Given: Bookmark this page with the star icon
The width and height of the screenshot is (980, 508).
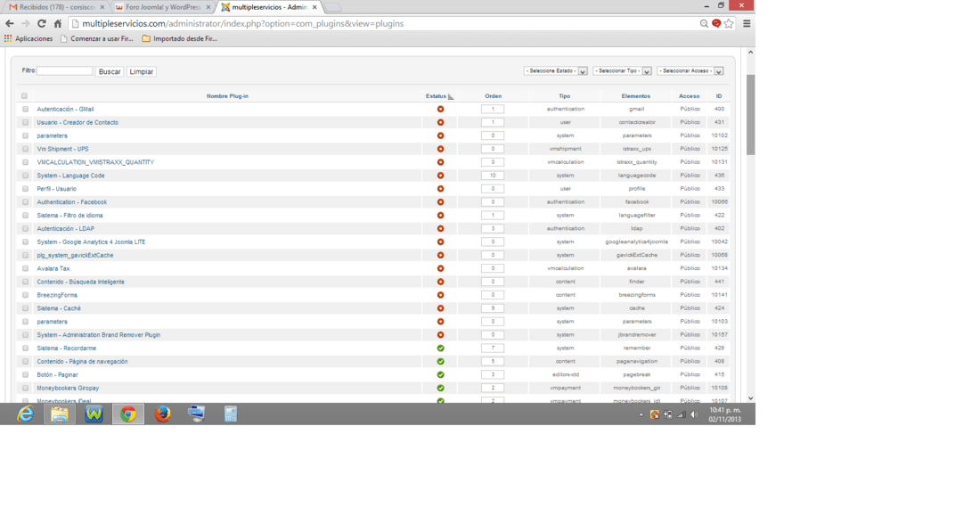Looking at the screenshot, I should tap(729, 24).
